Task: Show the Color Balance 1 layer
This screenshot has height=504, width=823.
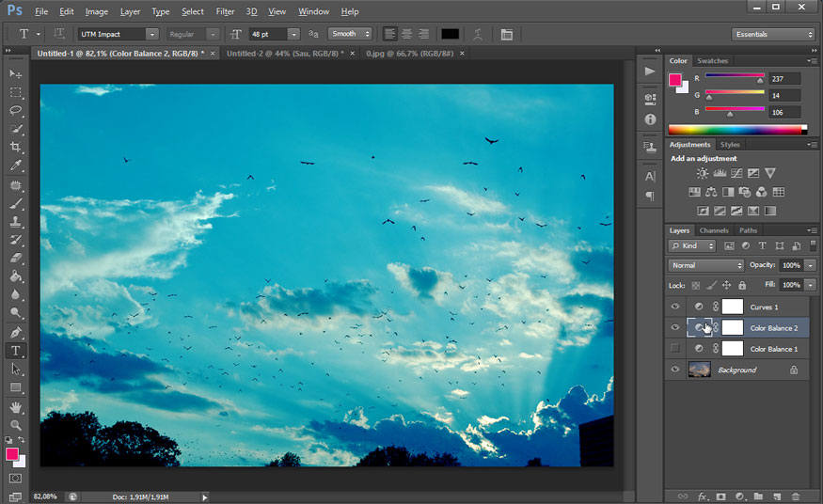Action: [x=675, y=348]
